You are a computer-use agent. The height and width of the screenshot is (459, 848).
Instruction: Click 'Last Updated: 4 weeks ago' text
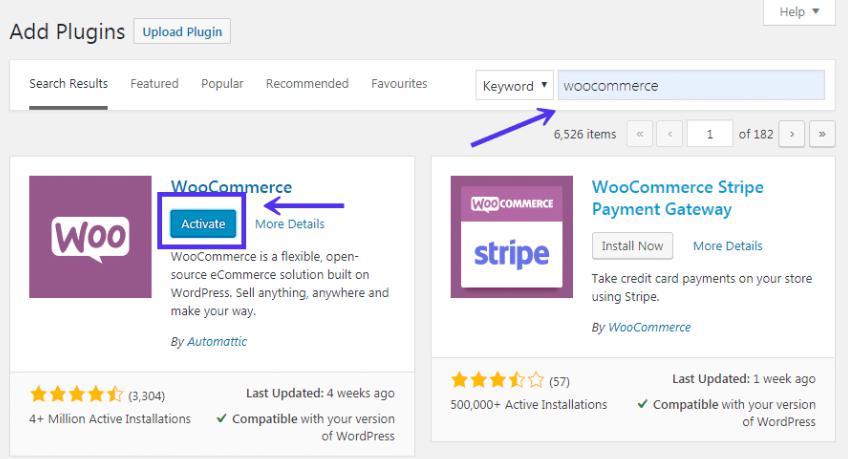pos(320,393)
